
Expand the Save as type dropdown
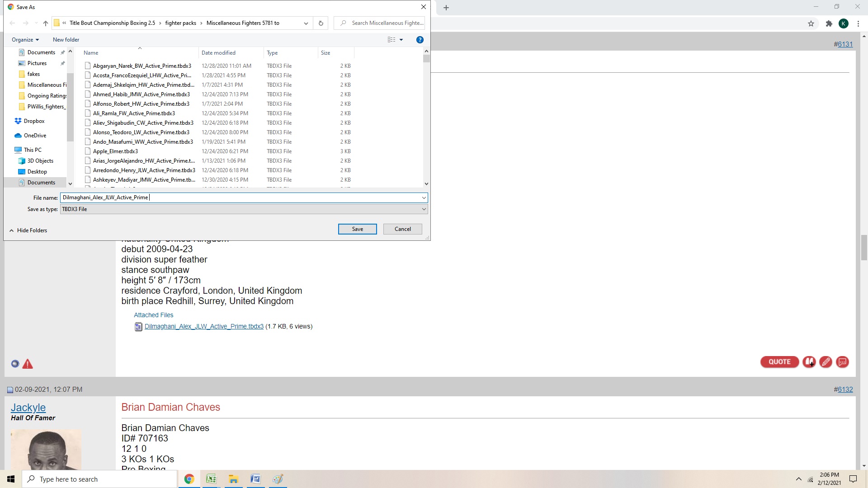click(x=424, y=209)
